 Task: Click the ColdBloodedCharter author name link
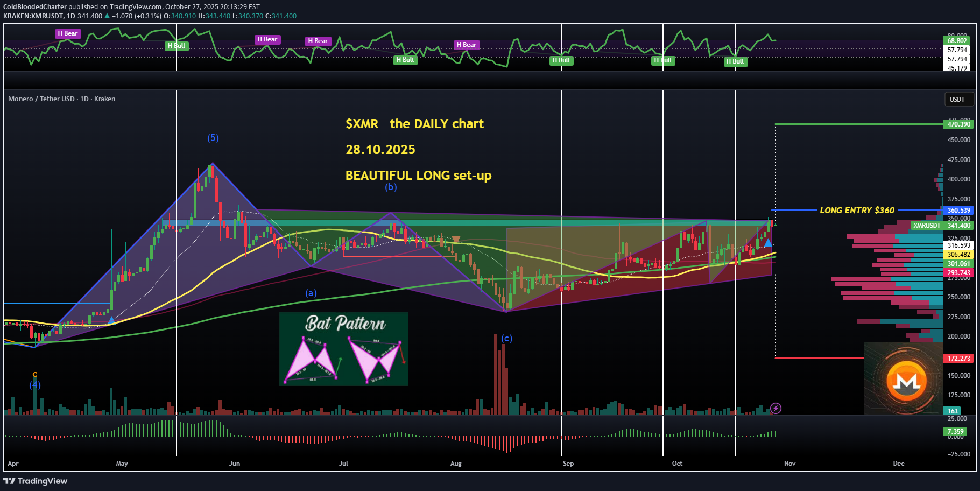34,6
